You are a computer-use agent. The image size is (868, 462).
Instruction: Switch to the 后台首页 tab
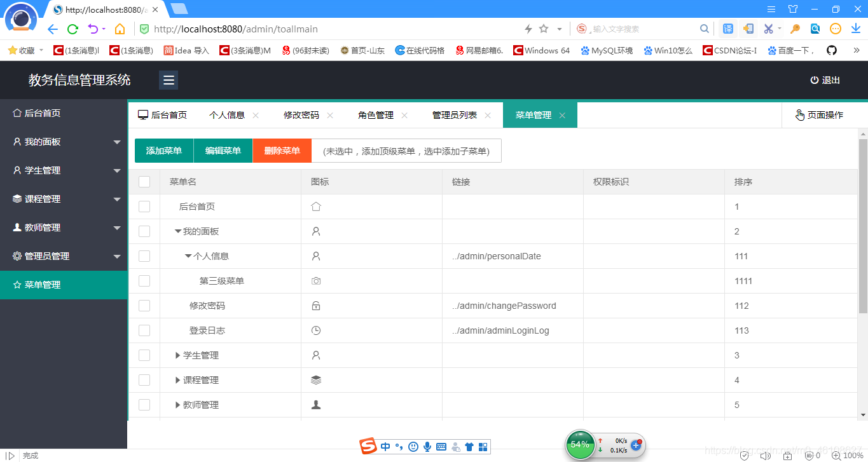click(163, 115)
